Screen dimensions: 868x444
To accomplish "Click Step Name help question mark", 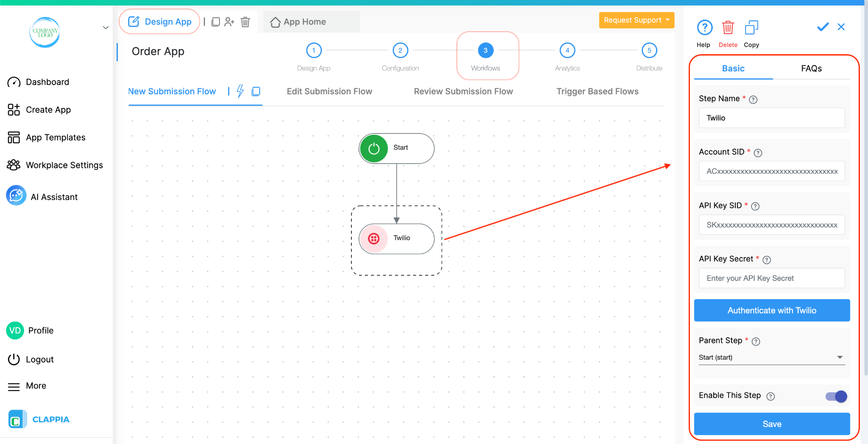I will tap(753, 100).
